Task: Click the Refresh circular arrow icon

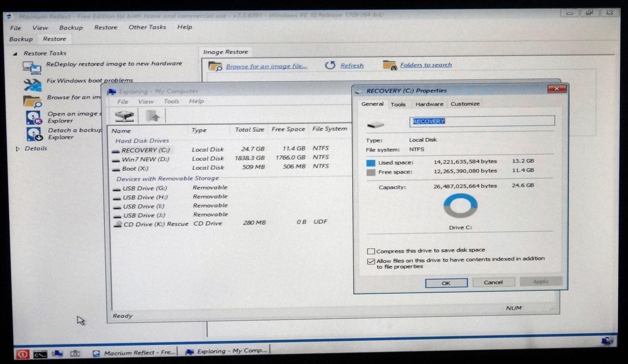Action: (x=330, y=65)
